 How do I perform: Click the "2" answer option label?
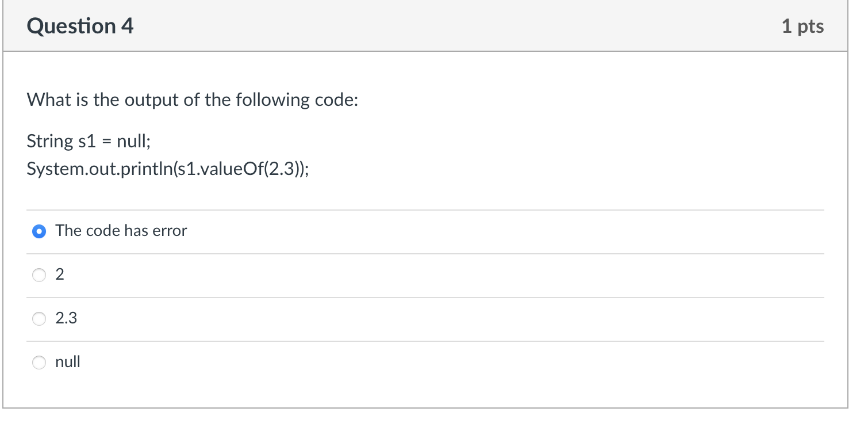(x=60, y=275)
